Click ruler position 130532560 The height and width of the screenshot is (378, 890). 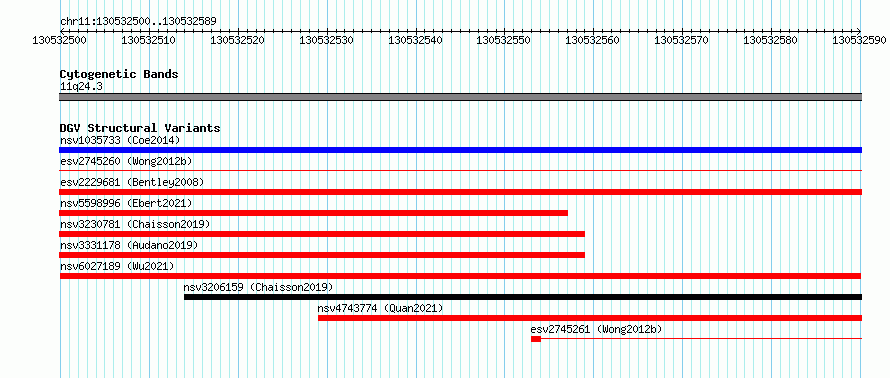593,41
